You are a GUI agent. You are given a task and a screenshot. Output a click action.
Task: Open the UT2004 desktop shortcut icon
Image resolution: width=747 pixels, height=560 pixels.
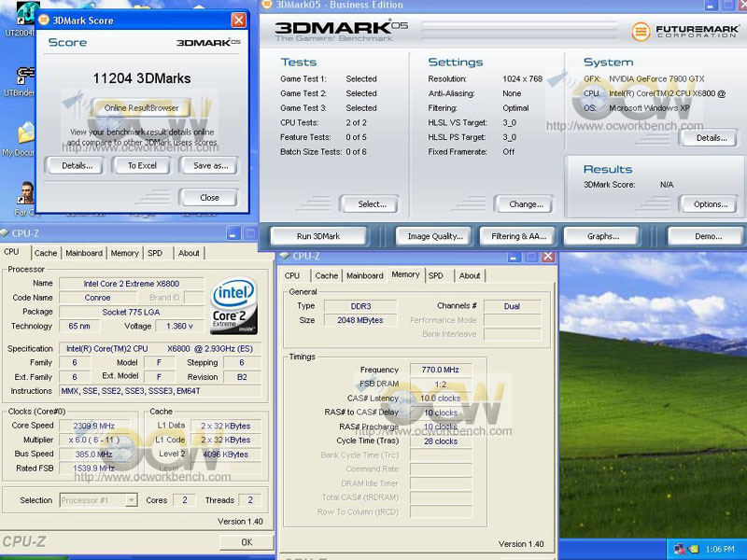point(26,14)
